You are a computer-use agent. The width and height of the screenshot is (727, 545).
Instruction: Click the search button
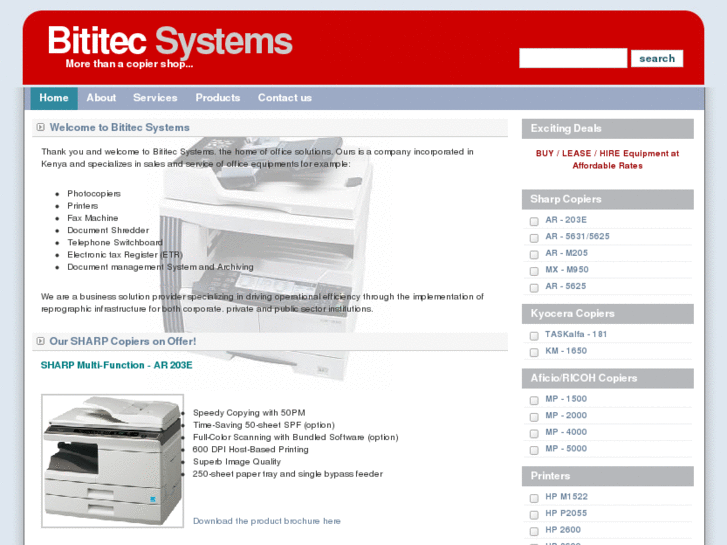click(x=657, y=58)
